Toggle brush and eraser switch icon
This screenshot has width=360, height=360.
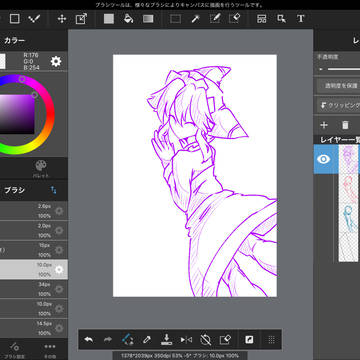pos(127,340)
